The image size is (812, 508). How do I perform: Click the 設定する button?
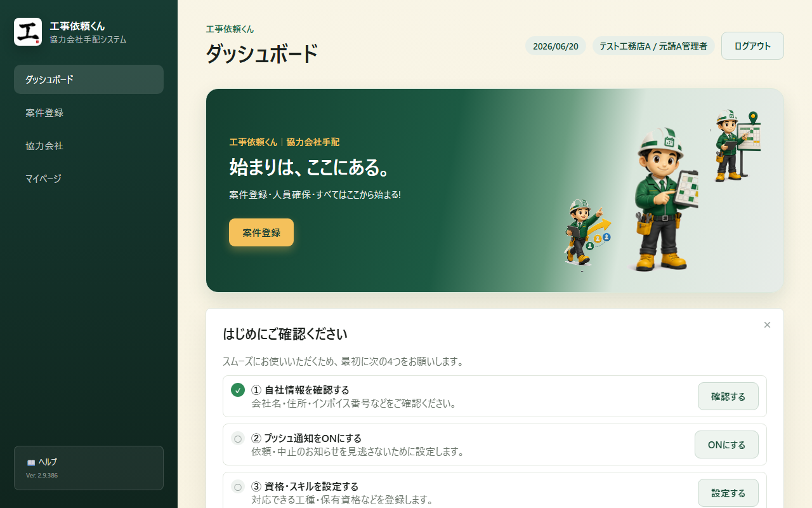pyautogui.click(x=728, y=493)
